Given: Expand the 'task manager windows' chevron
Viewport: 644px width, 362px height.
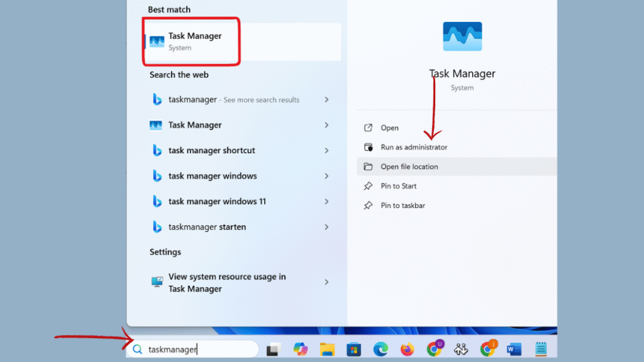Looking at the screenshot, I should 326,176.
